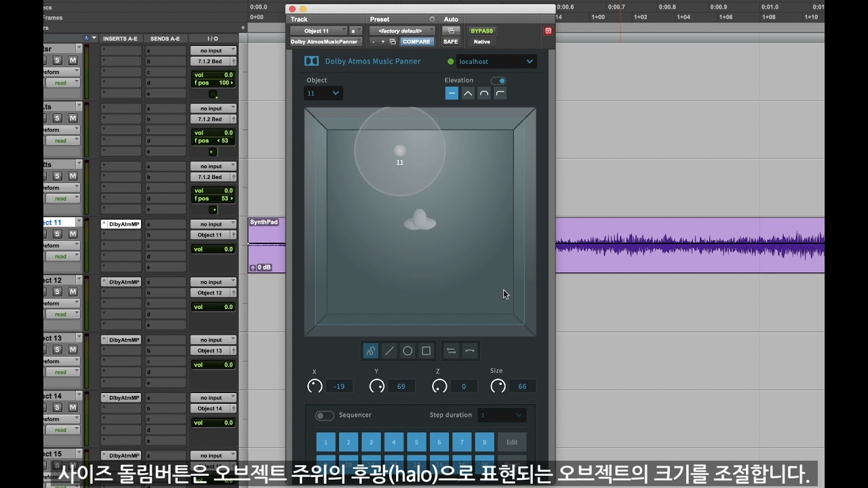Toggle the BYPASS button
This screenshot has height=488, width=868.
coord(482,30)
